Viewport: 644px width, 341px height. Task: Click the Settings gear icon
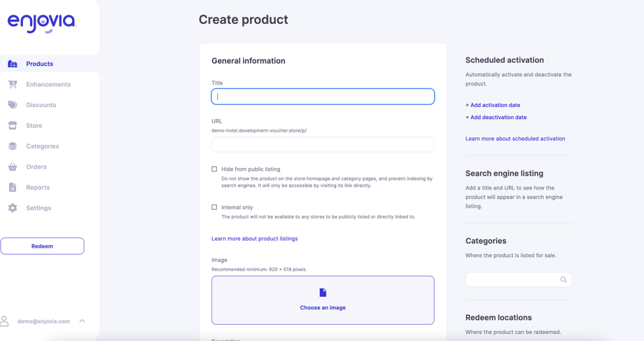tap(13, 208)
